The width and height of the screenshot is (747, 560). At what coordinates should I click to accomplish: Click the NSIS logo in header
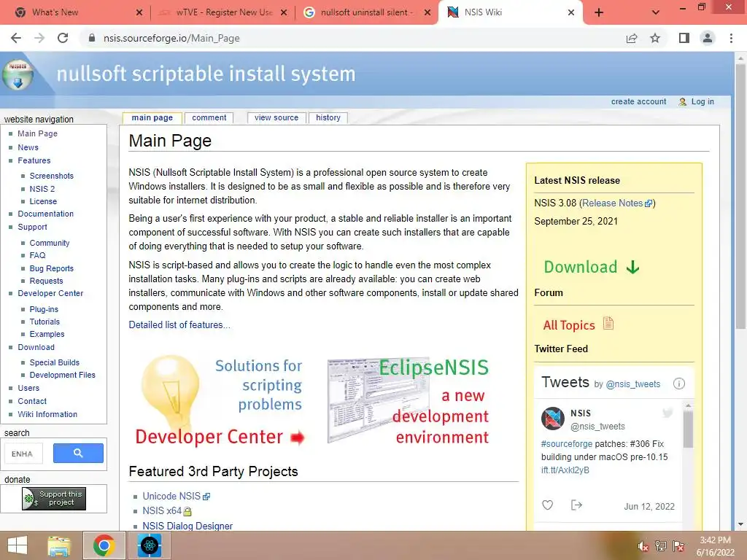[x=18, y=75]
